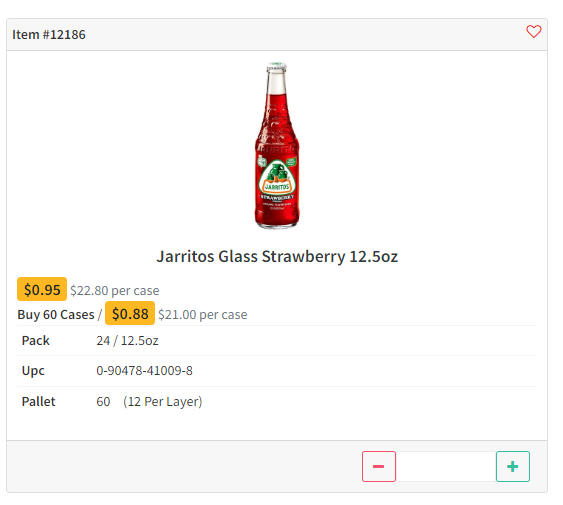Viewport: 563px width, 505px height.
Task: Click the pallet quantity 60 value
Action: [103, 402]
